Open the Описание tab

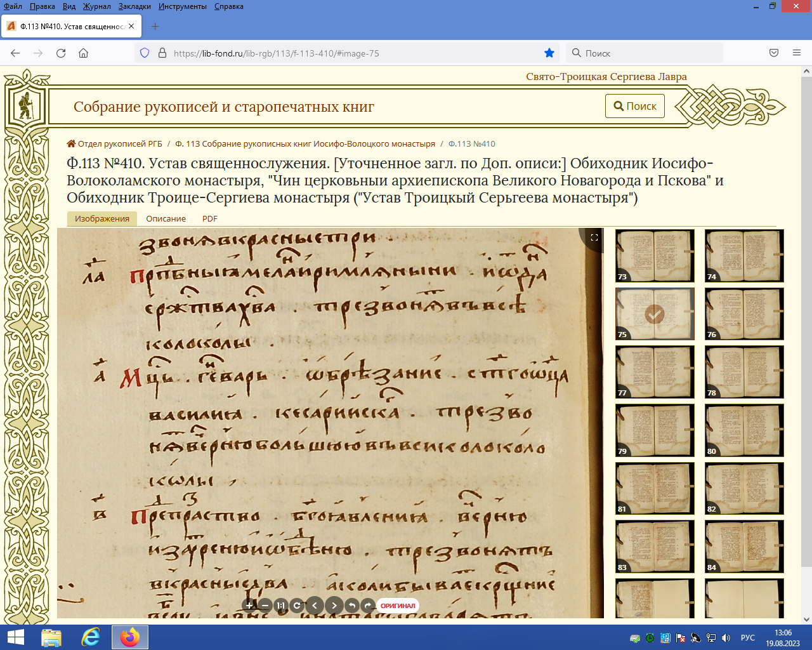click(166, 218)
